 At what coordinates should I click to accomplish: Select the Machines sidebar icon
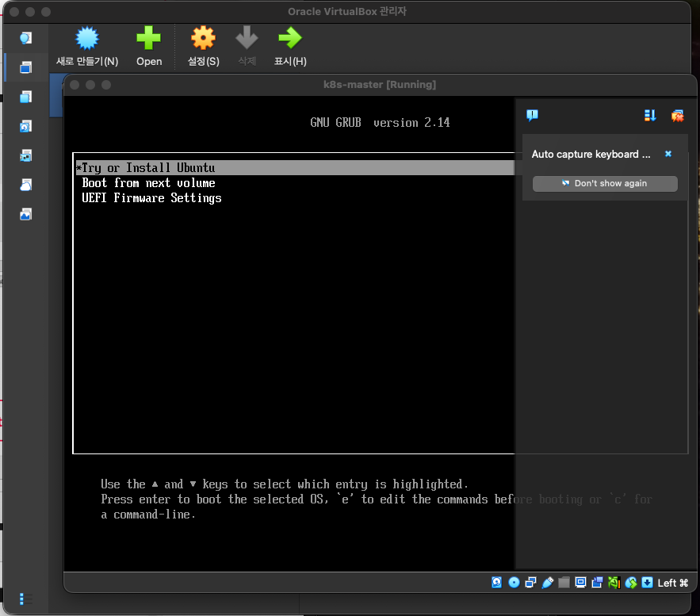[x=26, y=67]
